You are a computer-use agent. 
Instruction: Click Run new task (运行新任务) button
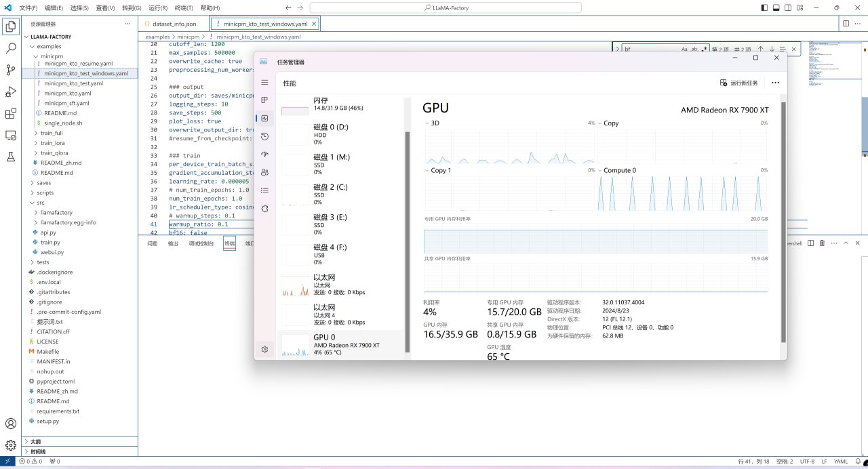[x=739, y=83]
